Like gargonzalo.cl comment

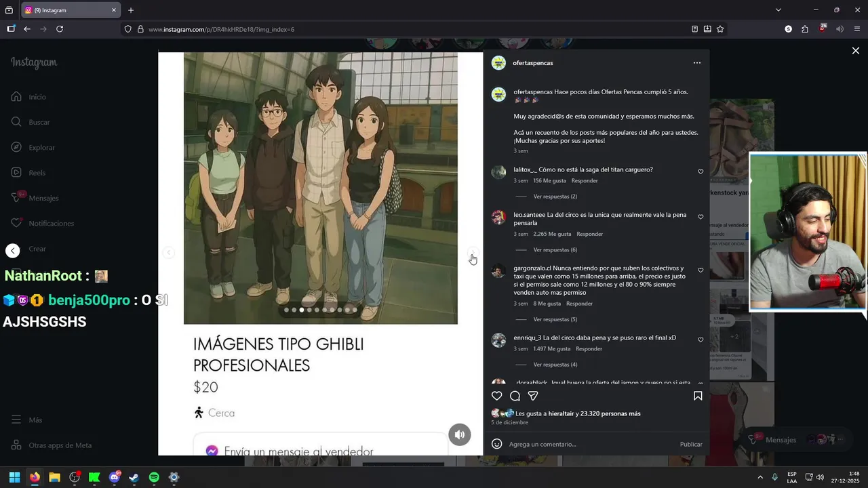701,270
